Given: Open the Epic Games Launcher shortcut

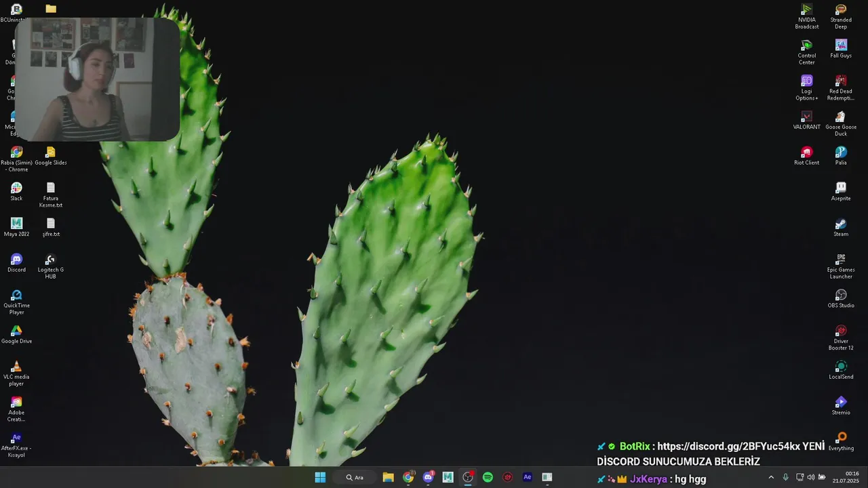Looking at the screenshot, I should (x=841, y=266).
